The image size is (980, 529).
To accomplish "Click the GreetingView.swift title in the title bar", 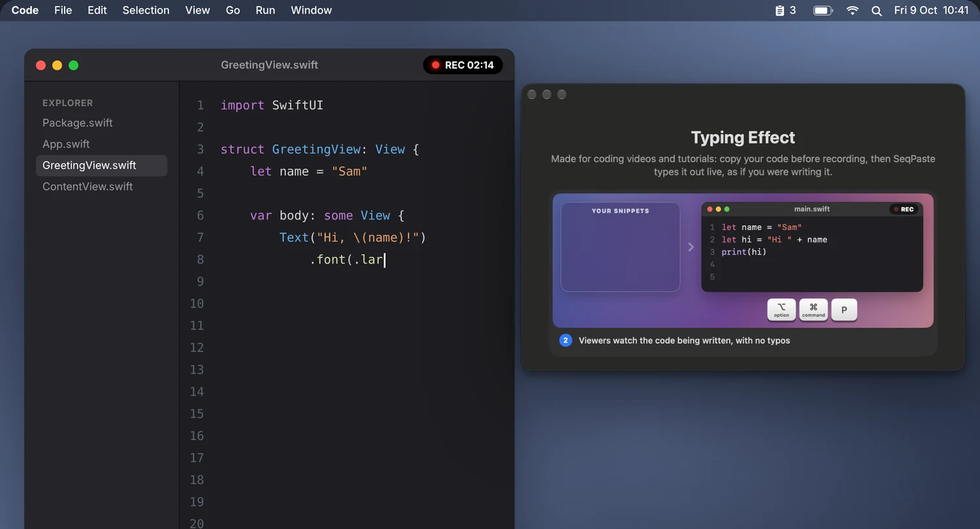I will (270, 65).
